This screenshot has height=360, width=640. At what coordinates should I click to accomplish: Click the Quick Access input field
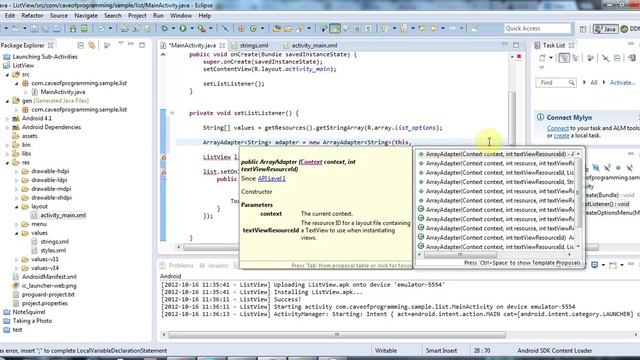point(537,28)
